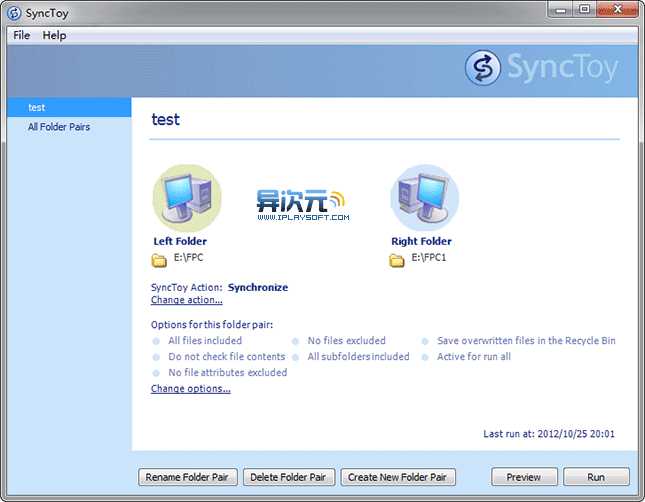The image size is (645, 502).
Task: Click 'All files included' option text
Action: tap(205, 341)
